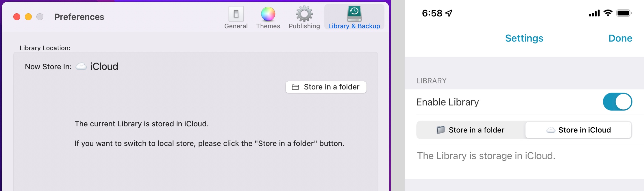Image resolution: width=644 pixels, height=191 pixels.
Task: Click the gray zoom button in the Preferences title bar
Action: pyautogui.click(x=40, y=17)
